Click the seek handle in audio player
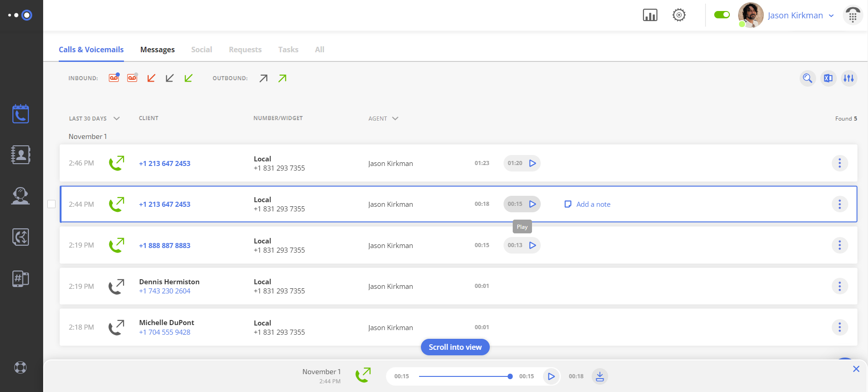 (x=510, y=376)
